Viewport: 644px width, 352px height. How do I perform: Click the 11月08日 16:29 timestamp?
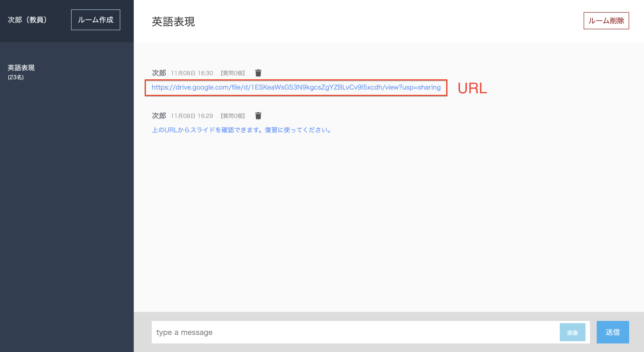click(x=192, y=116)
